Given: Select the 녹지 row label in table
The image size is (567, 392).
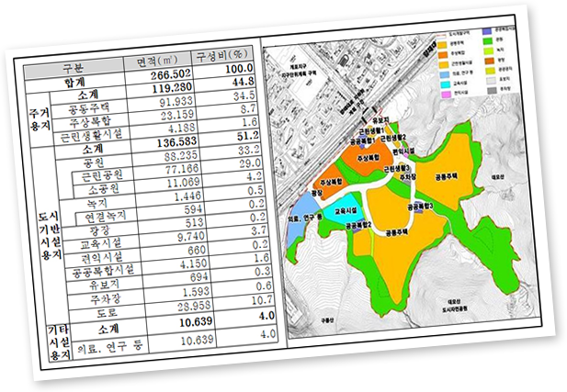Looking at the screenshot, I should click(96, 204).
